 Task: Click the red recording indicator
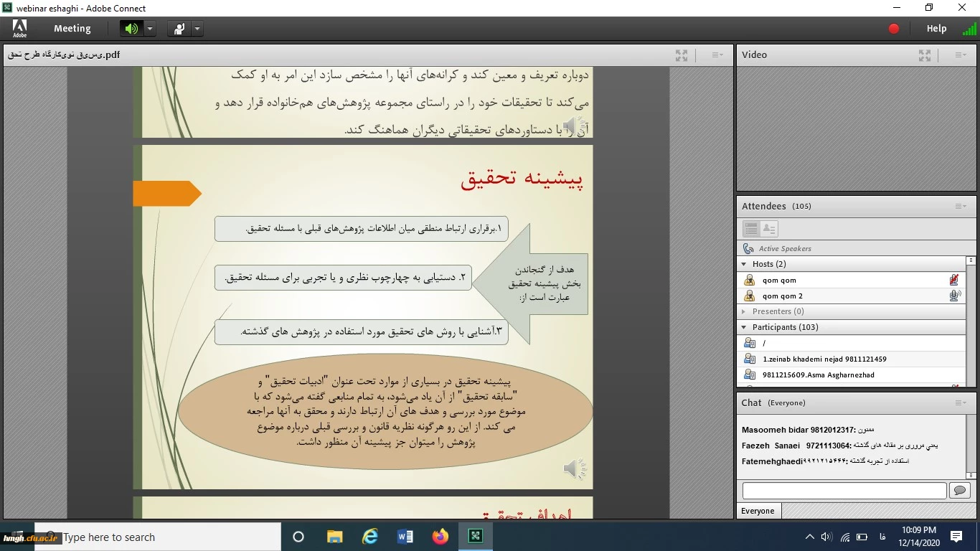(894, 29)
